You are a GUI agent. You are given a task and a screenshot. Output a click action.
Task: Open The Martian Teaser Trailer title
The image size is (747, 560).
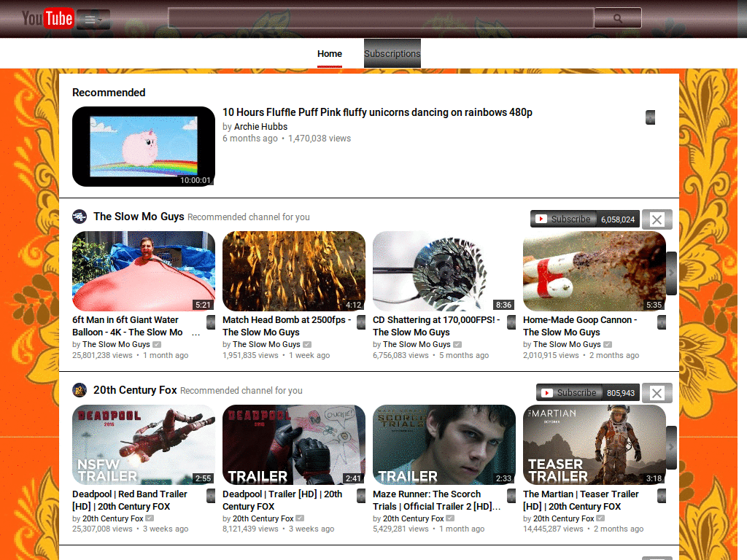[581, 500]
